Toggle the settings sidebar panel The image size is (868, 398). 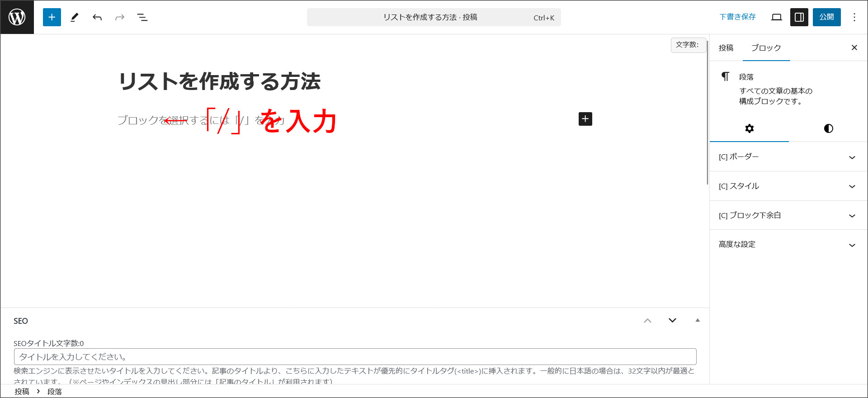pos(799,17)
